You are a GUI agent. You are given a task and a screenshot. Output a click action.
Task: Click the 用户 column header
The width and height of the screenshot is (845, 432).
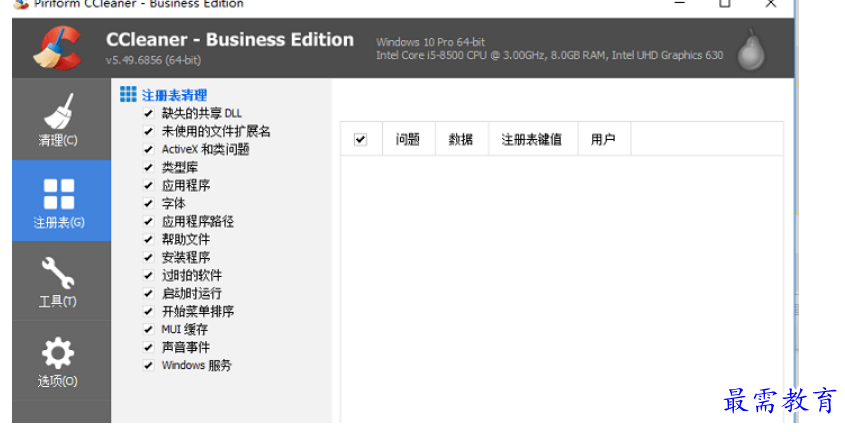604,139
